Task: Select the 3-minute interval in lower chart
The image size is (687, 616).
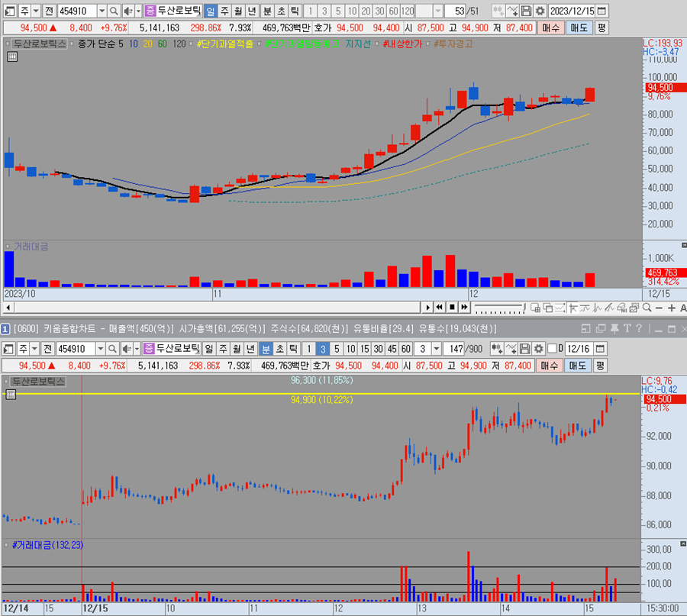Action: pos(323,349)
